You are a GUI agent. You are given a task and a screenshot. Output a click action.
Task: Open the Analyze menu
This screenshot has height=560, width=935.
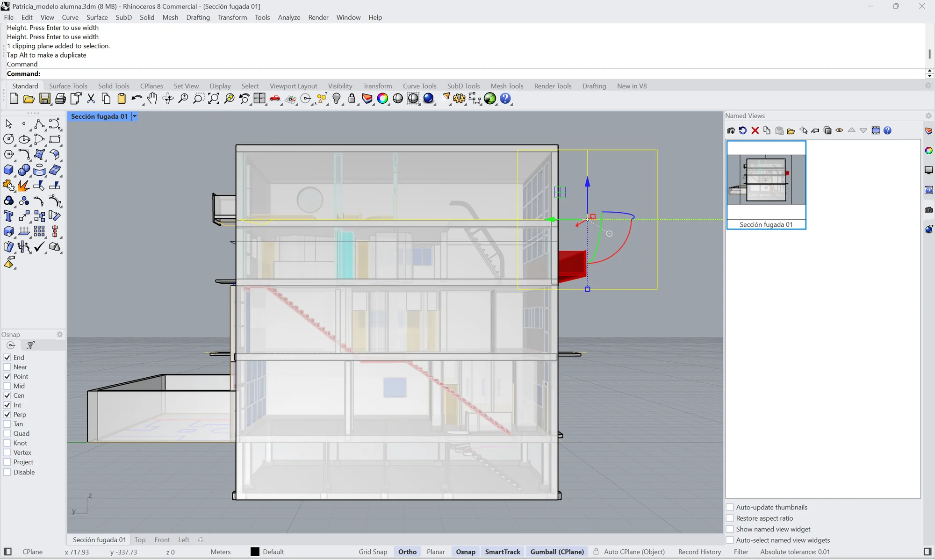[x=289, y=17]
